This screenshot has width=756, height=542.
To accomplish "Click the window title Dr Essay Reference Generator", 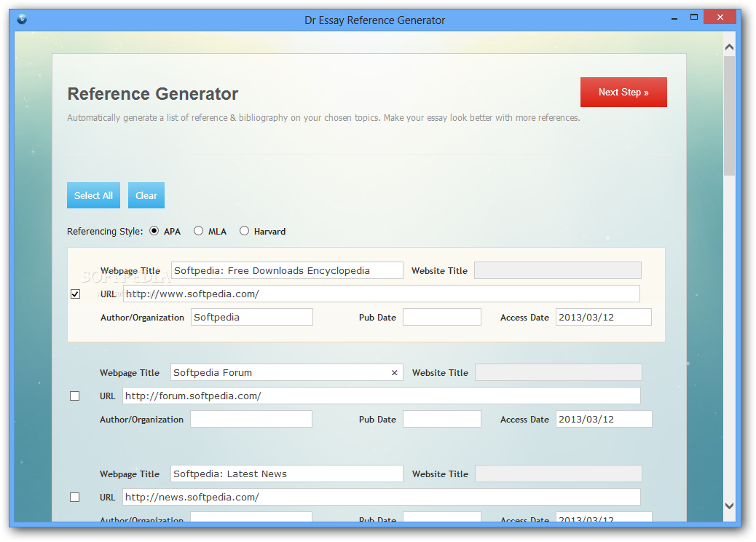I will point(374,20).
